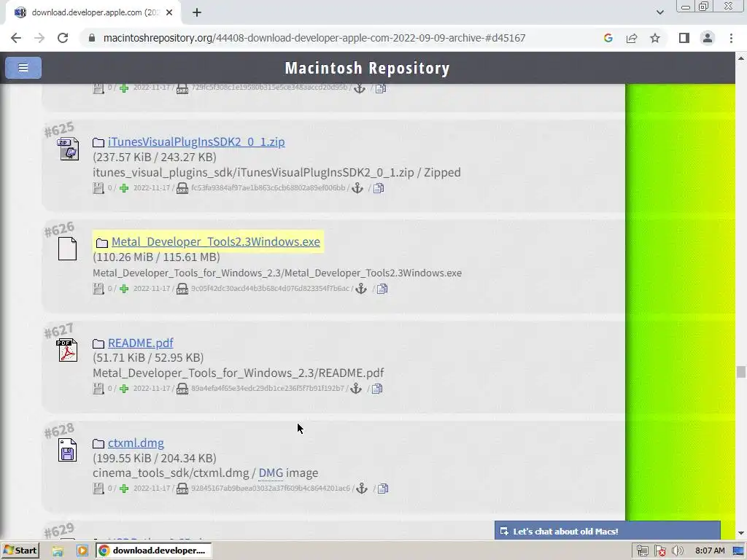
Task: Open a new browser tab
Action: 197,12
